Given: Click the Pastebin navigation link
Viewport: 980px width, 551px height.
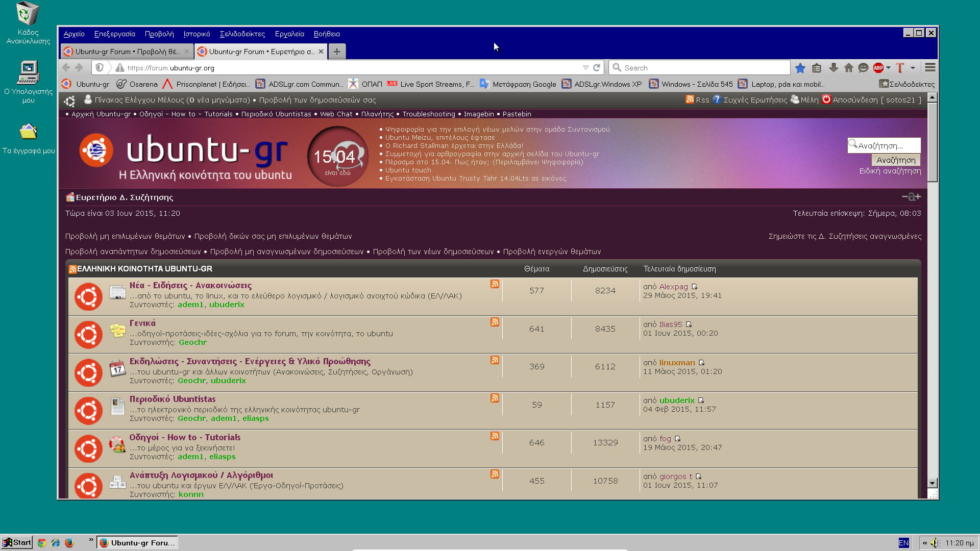Looking at the screenshot, I should [517, 114].
